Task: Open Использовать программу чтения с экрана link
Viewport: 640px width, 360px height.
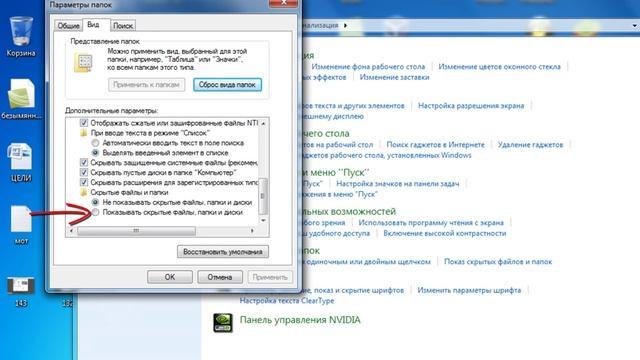Action: pyautogui.click(x=431, y=223)
